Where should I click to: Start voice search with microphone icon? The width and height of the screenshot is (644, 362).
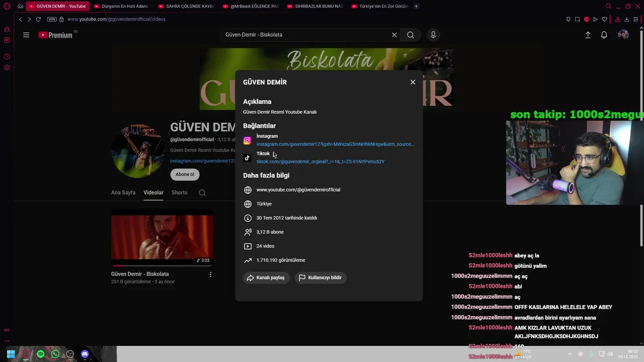433,35
